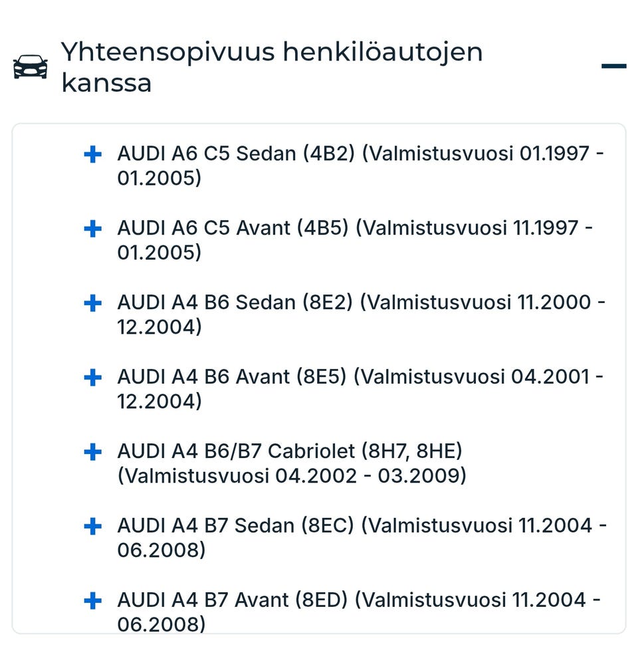Image resolution: width=638 pixels, height=672 pixels.
Task: Click the car icon beside the heading
Action: [x=31, y=67]
